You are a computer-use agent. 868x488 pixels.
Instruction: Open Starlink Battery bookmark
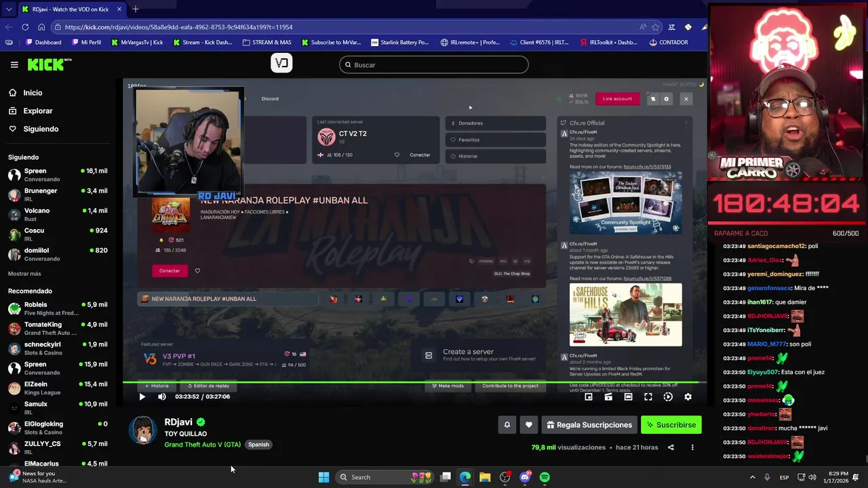tap(399, 42)
